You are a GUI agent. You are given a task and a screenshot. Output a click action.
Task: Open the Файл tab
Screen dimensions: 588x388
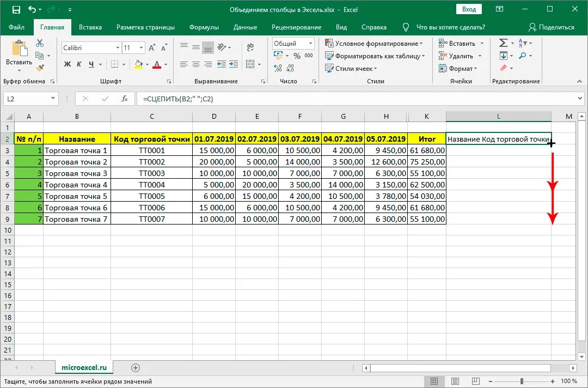[x=16, y=27]
